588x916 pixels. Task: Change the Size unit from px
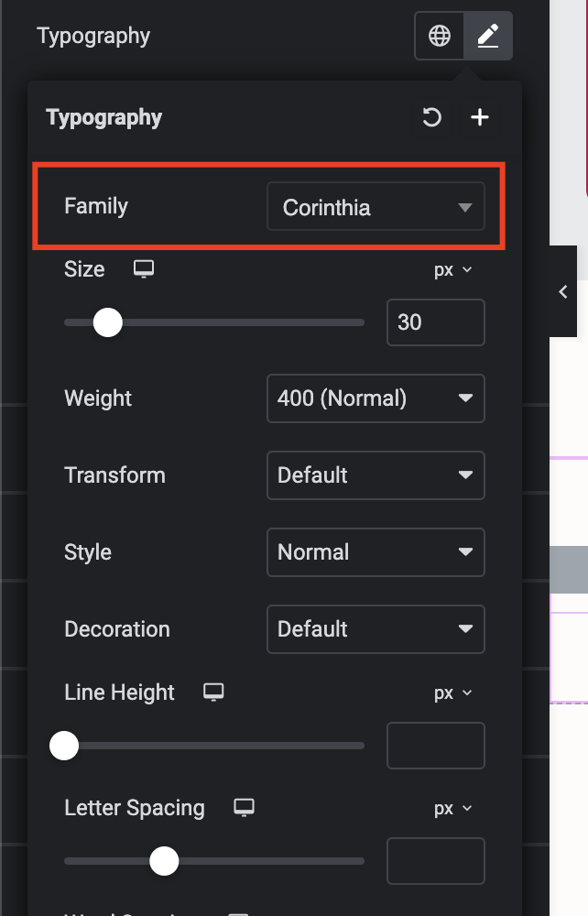452,270
